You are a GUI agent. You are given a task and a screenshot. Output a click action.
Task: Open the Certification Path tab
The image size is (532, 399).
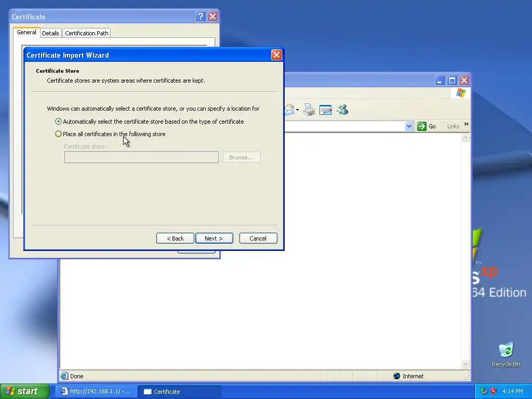click(x=87, y=33)
